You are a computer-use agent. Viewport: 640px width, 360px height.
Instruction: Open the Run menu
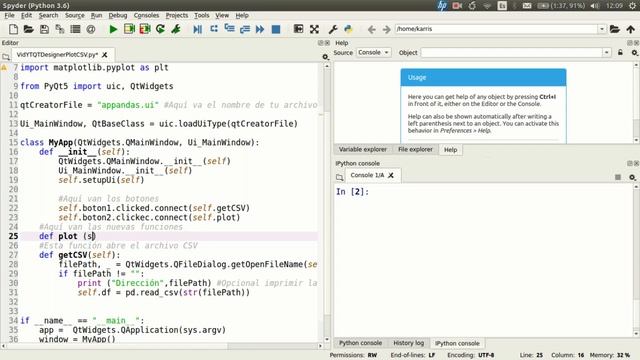click(96, 16)
